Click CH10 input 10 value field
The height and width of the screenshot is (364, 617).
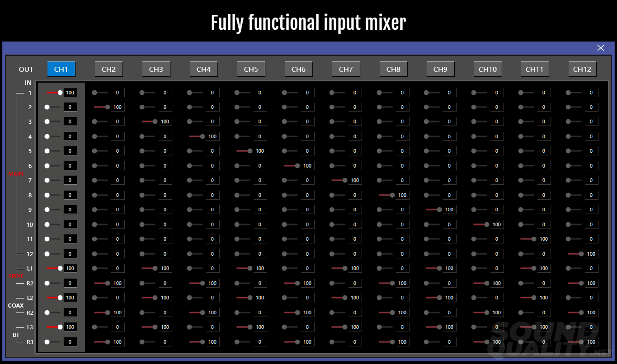[497, 224]
